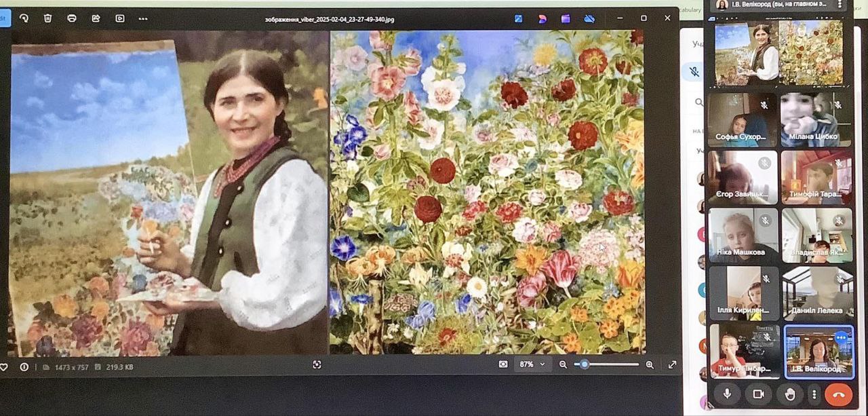
Task: Toggle the filmstrip icon at bottom center
Action: pyautogui.click(x=317, y=365)
